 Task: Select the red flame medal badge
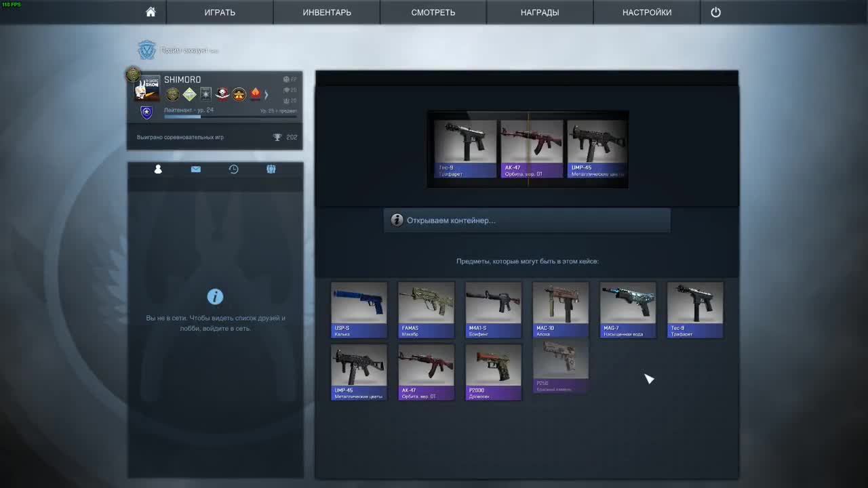[256, 94]
